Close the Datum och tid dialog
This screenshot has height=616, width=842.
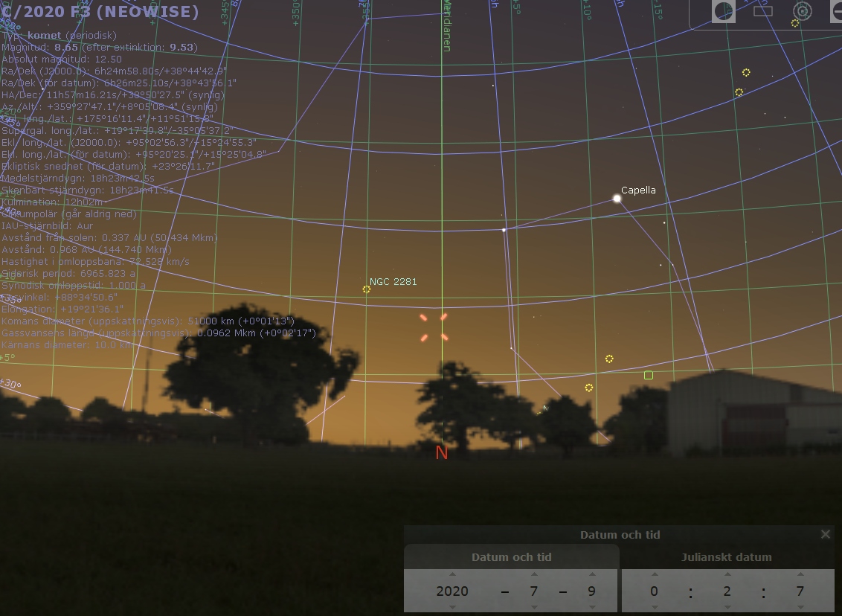(825, 534)
